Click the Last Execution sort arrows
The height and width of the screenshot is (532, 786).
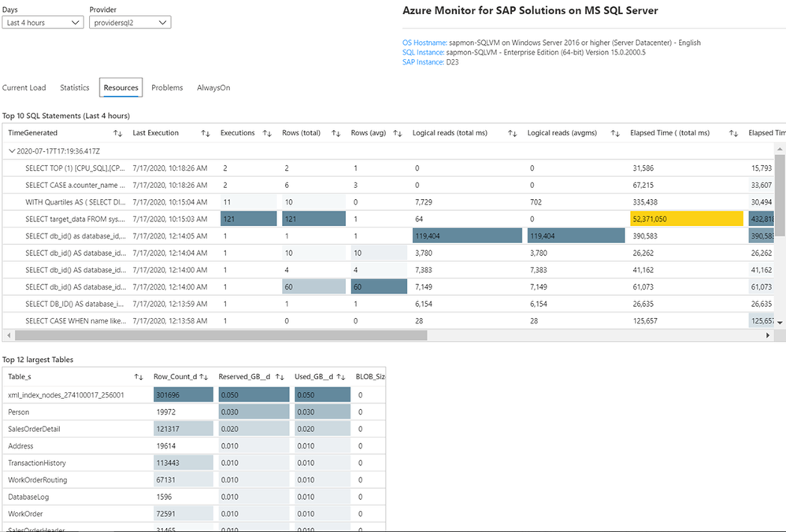coord(205,134)
